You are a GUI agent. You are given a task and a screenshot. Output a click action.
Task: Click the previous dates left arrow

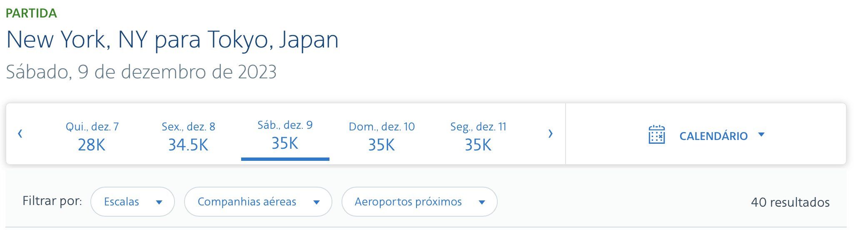20,134
